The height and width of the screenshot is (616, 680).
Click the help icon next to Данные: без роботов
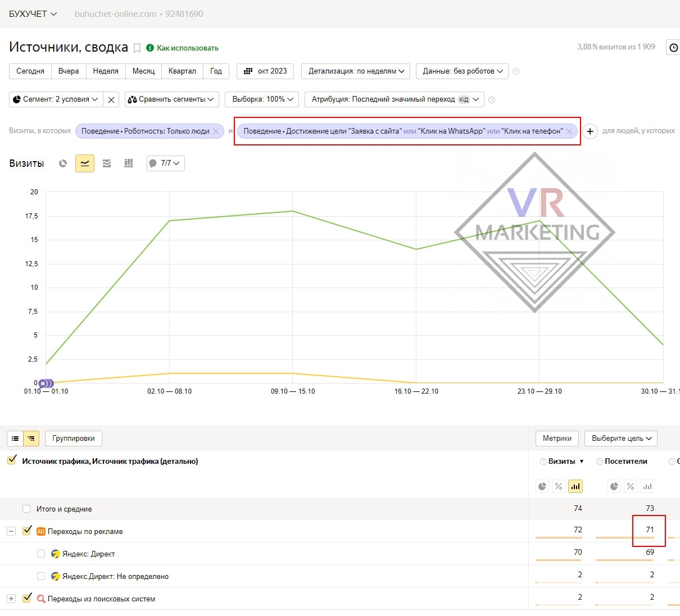click(x=516, y=71)
